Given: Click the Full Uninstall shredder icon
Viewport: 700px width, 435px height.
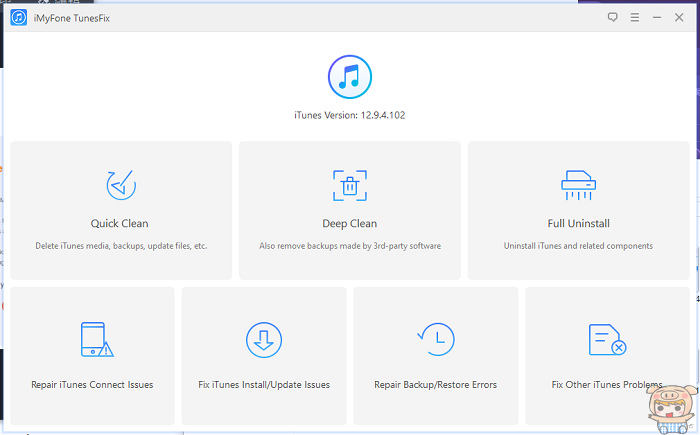Looking at the screenshot, I should click(578, 185).
